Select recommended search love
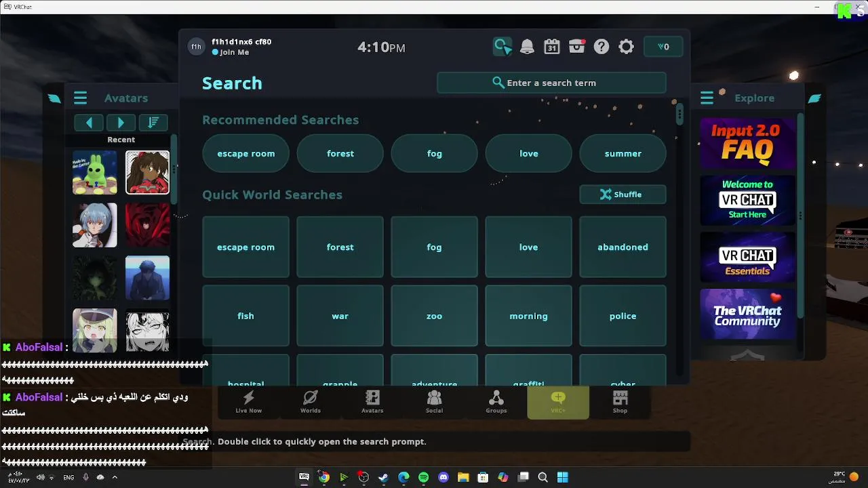Screen dimensions: 868x488 pyautogui.click(x=529, y=154)
